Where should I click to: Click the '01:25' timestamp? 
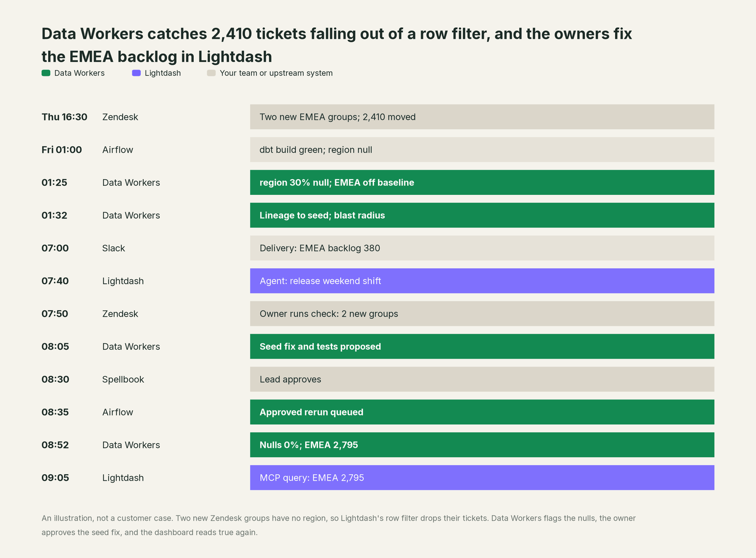(54, 183)
